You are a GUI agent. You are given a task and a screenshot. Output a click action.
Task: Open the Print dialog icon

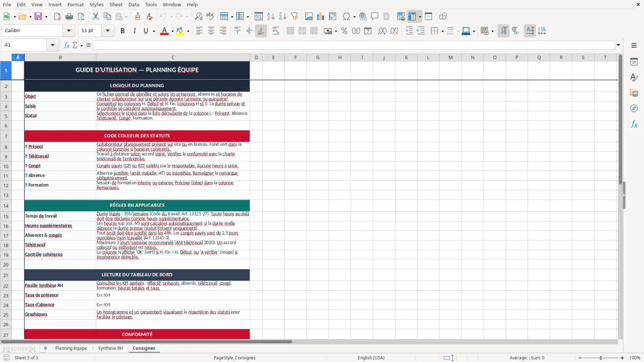(69, 17)
